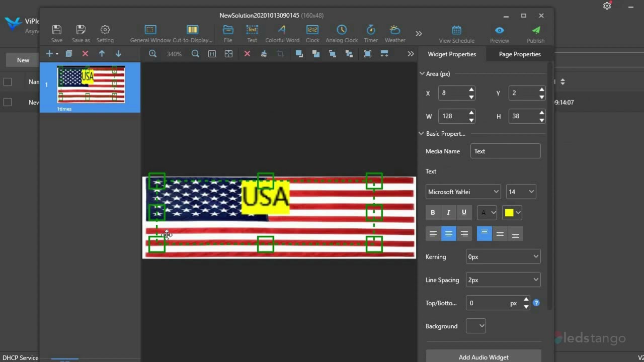This screenshot has width=644, height=362.
Task: Switch to the Widget Properties tab
Action: point(452,54)
